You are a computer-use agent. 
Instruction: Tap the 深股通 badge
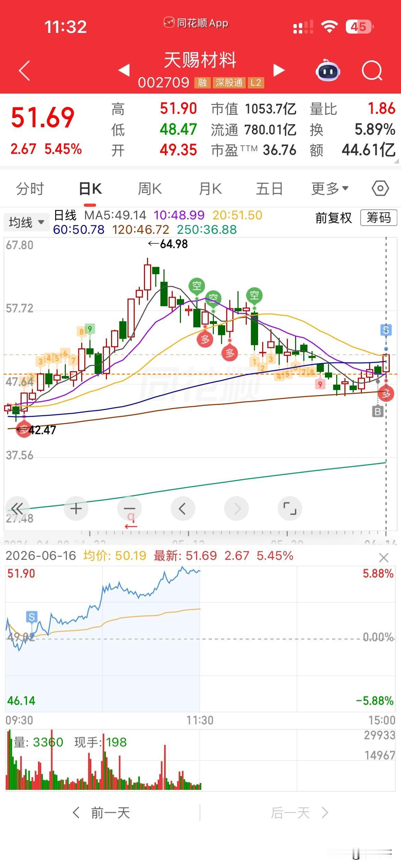click(x=229, y=83)
